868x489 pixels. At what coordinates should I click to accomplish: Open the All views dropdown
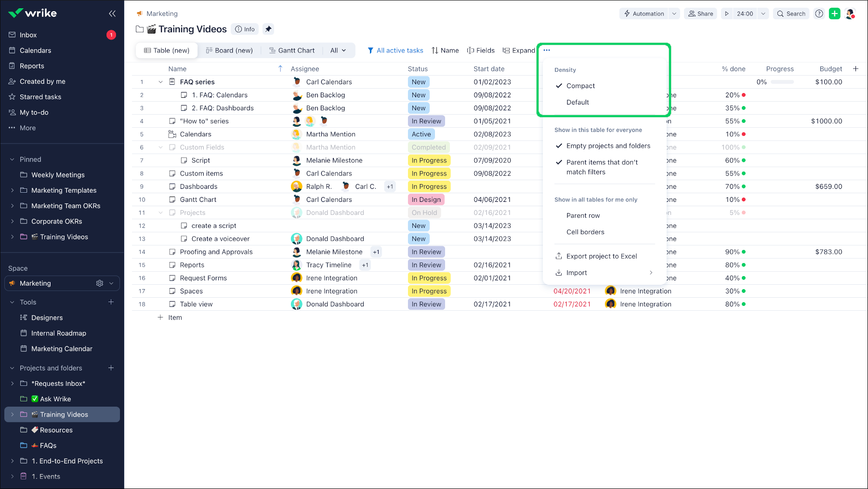pos(338,50)
